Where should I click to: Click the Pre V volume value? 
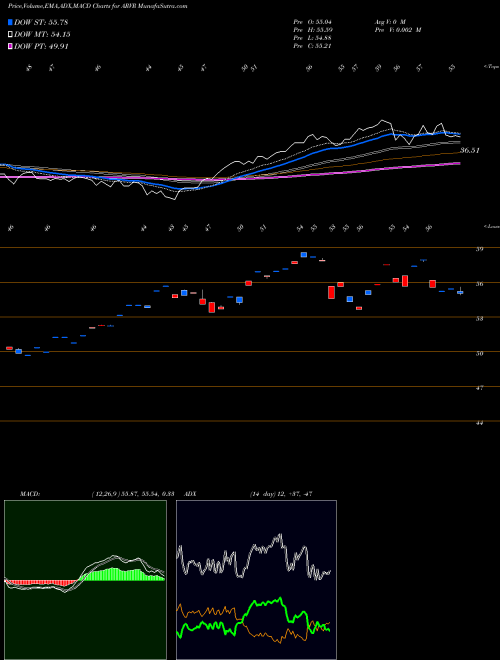tap(398, 30)
